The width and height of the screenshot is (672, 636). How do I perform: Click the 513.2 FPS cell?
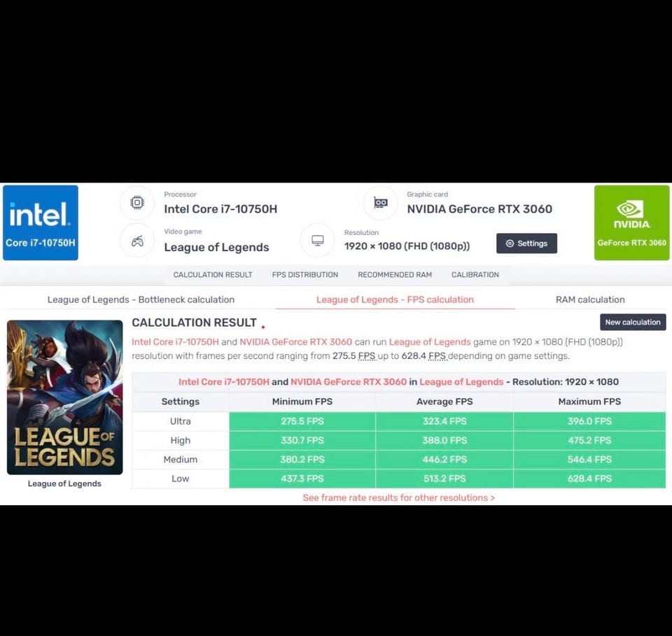[x=444, y=479]
